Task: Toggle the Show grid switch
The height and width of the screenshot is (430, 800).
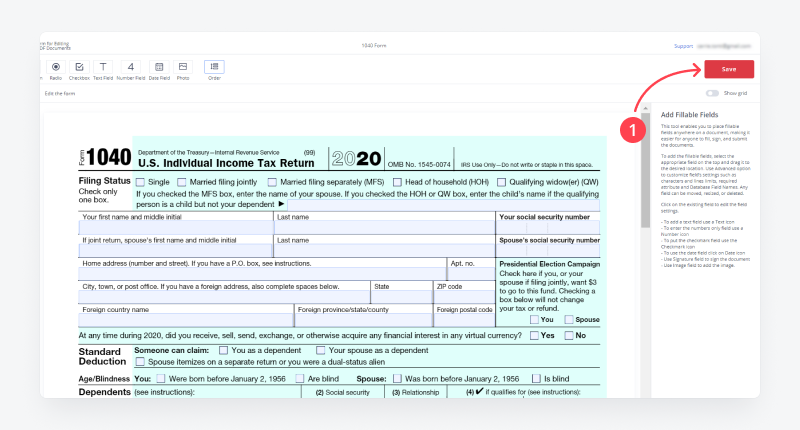Action: click(712, 93)
